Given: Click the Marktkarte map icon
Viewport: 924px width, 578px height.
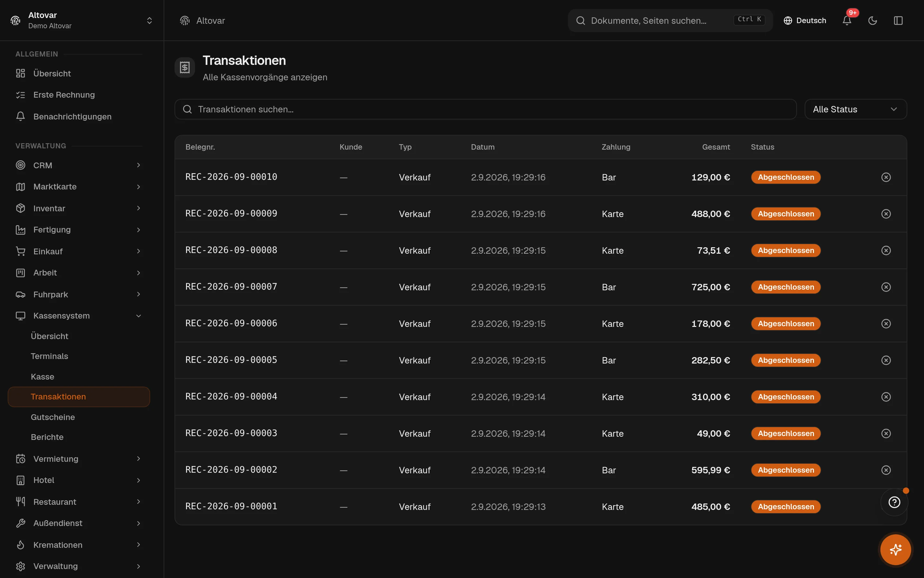Looking at the screenshot, I should coord(21,187).
